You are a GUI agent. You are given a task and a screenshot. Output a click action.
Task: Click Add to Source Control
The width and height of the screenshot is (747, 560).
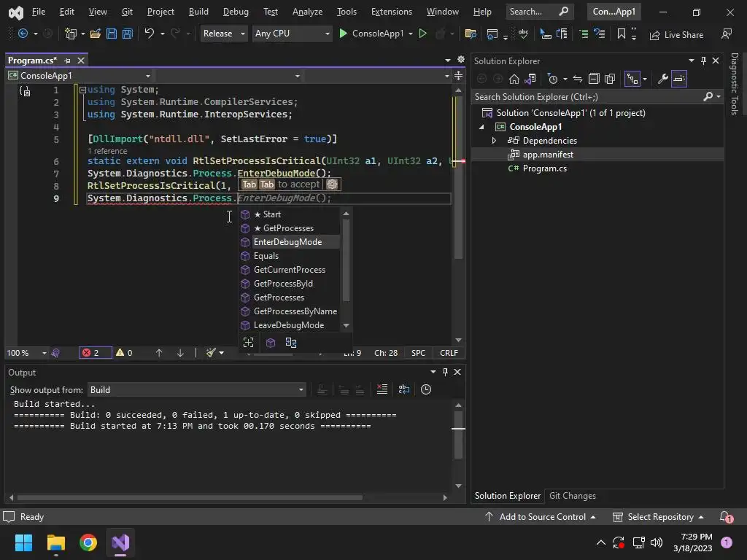(x=541, y=517)
